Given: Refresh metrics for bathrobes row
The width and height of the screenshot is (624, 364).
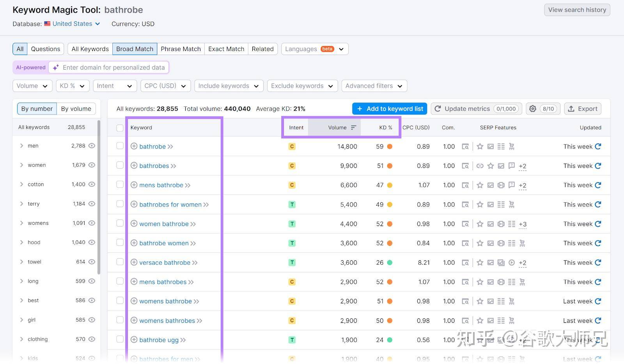Looking at the screenshot, I should pos(598,166).
